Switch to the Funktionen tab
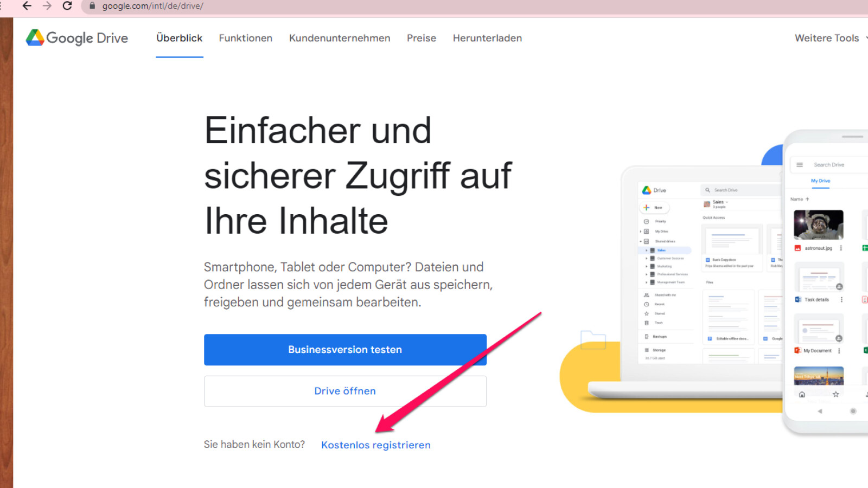Image resolution: width=868 pixels, height=488 pixels. [x=245, y=38]
